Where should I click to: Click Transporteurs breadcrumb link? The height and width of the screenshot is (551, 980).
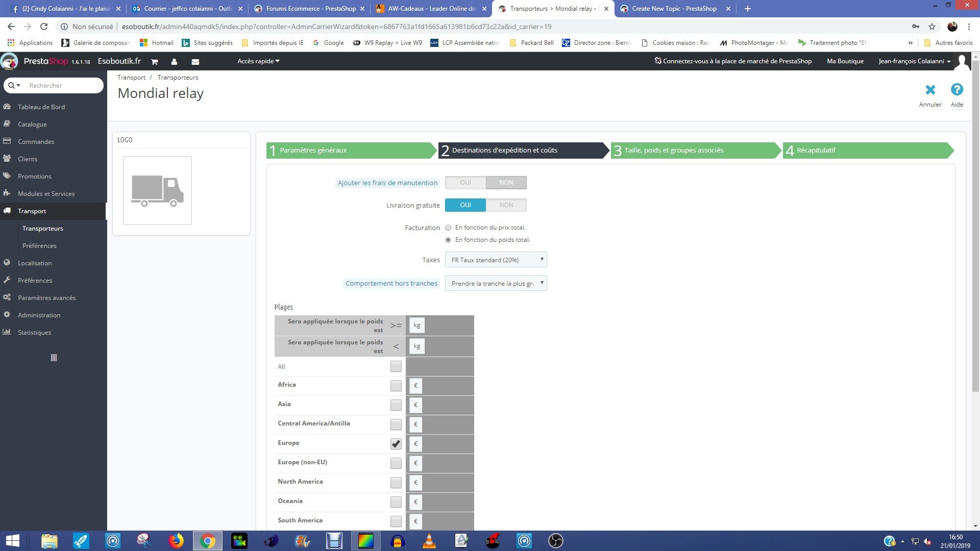click(x=178, y=78)
